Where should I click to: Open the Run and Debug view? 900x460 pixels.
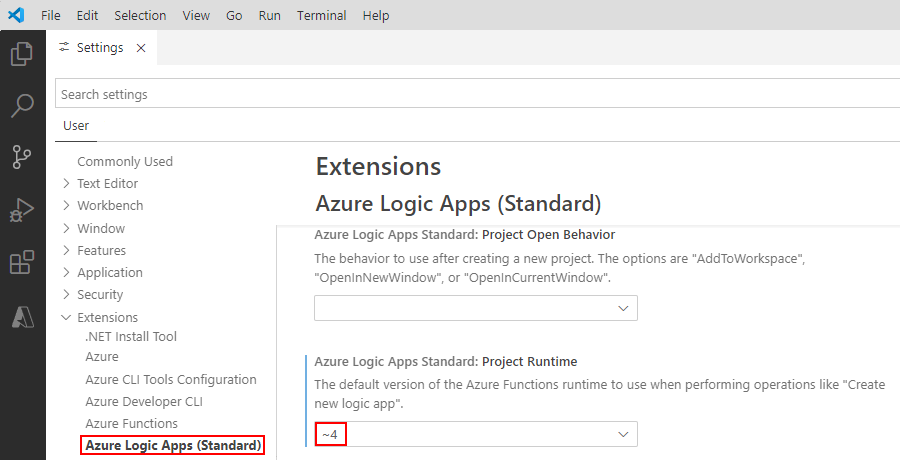[x=22, y=209]
